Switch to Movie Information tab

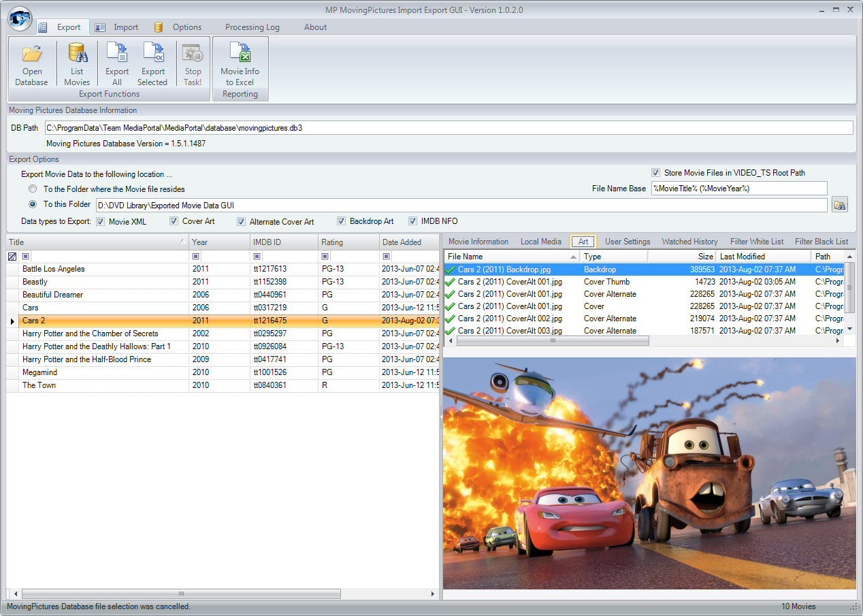point(478,242)
